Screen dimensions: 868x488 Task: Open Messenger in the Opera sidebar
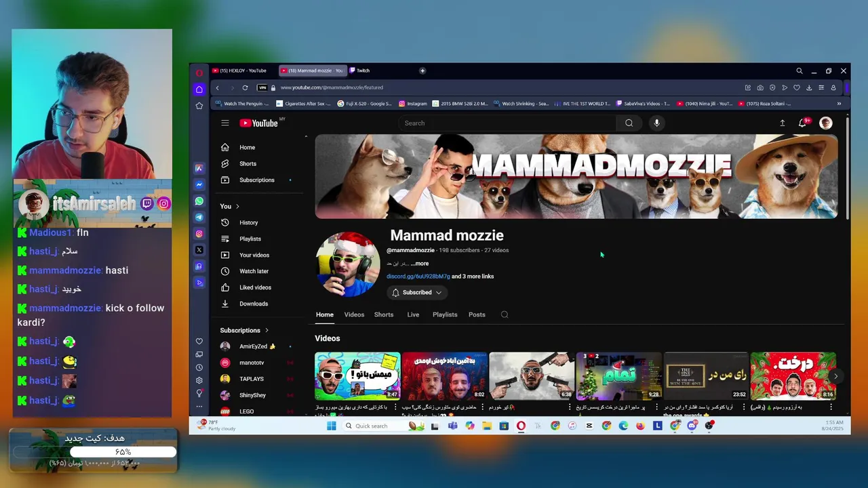tap(199, 184)
